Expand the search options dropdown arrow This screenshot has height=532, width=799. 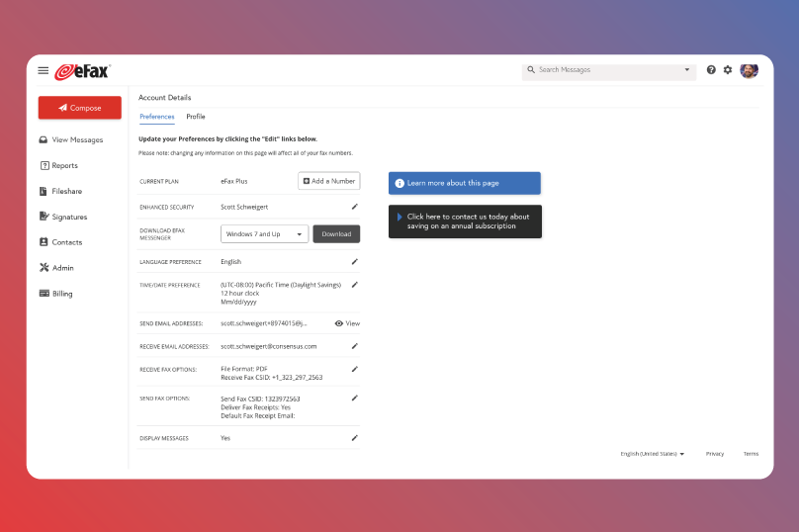coord(687,70)
